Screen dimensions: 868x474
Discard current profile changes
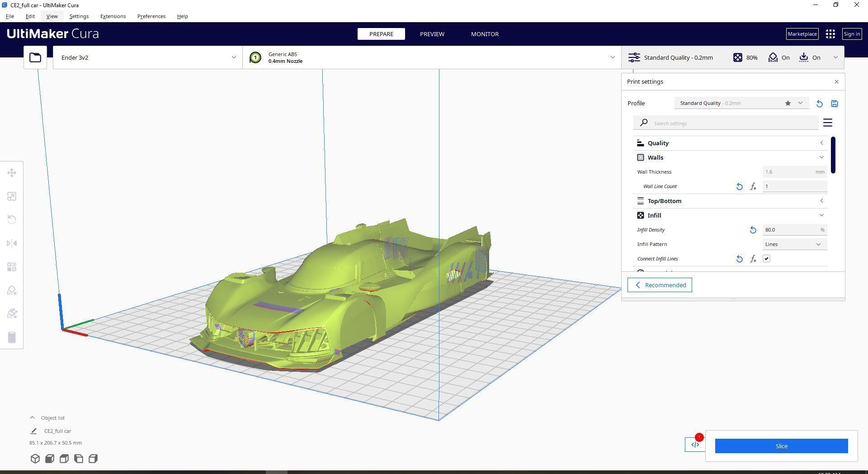pos(819,104)
